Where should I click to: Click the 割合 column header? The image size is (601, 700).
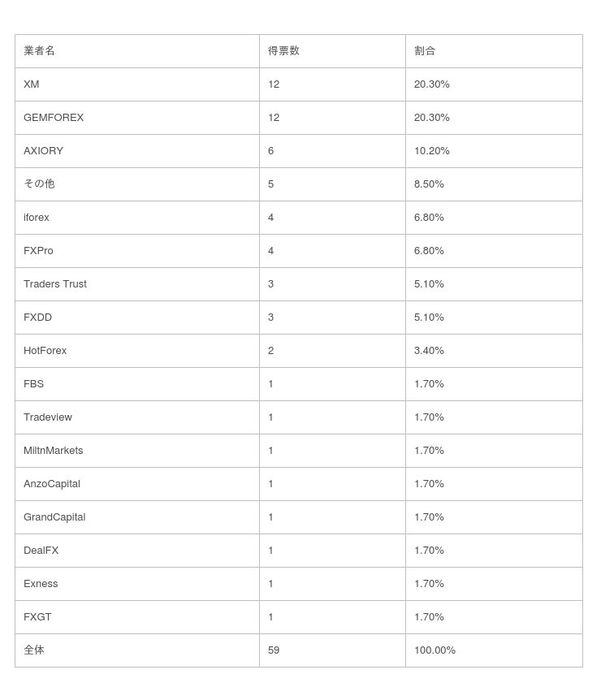[425, 50]
